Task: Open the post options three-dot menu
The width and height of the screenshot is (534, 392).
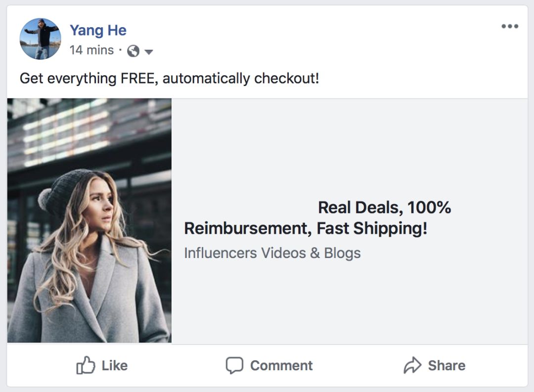Action: point(510,26)
